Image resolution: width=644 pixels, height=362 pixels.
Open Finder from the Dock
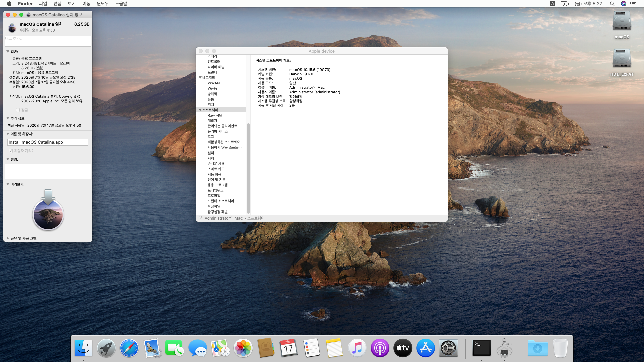click(84, 348)
